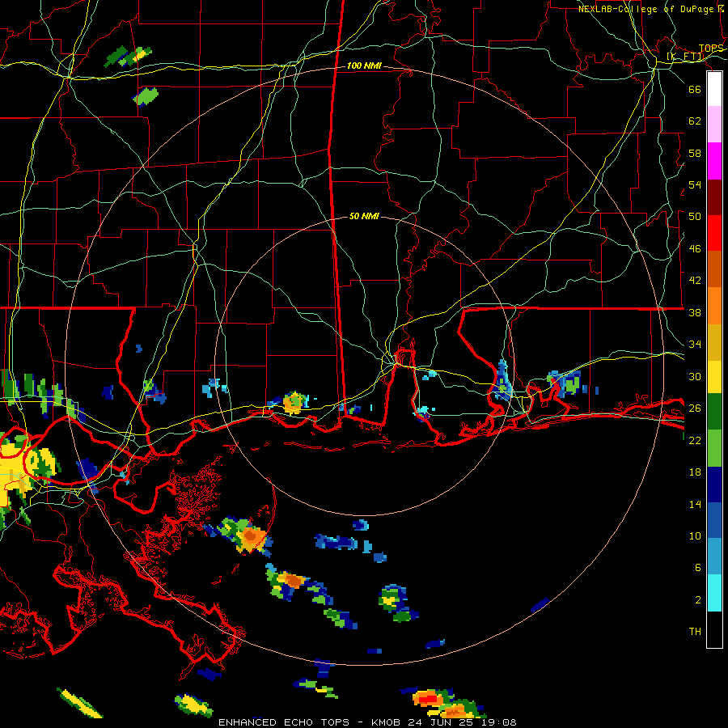Click the magenta legend swatch
The height and width of the screenshot is (728, 728).
pos(714,161)
